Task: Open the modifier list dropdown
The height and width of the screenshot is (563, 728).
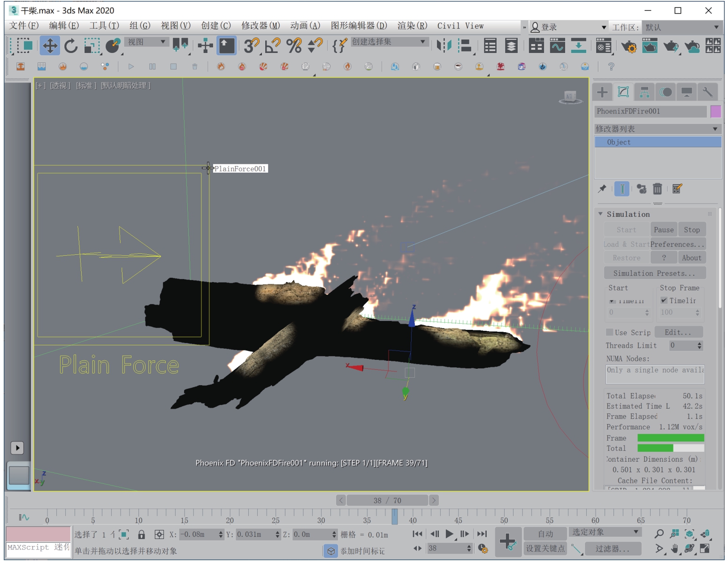Action: pos(657,129)
